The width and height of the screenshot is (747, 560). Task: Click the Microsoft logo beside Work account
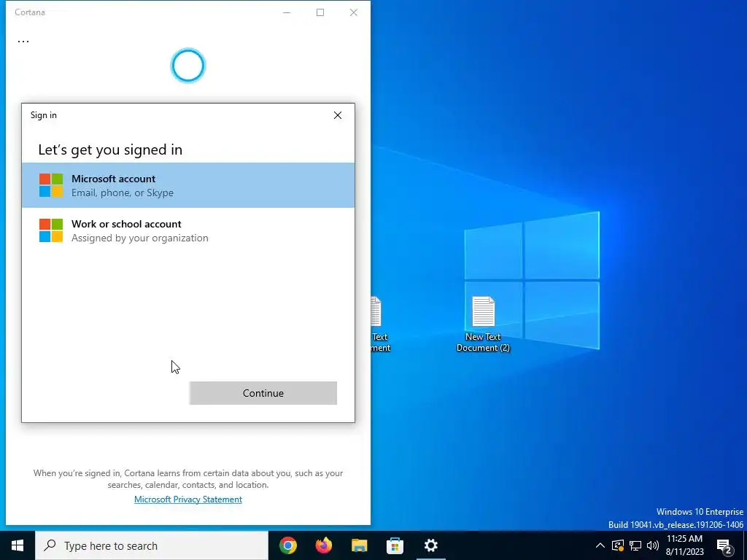[51, 230]
